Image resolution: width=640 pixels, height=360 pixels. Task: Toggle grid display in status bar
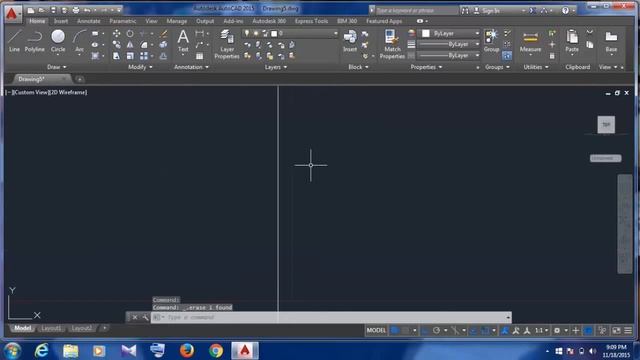[395, 330]
